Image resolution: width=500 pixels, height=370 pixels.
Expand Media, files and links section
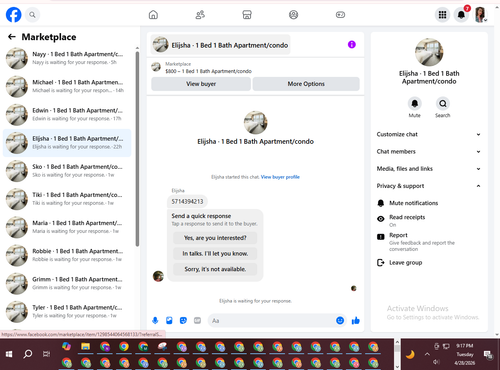[429, 169]
